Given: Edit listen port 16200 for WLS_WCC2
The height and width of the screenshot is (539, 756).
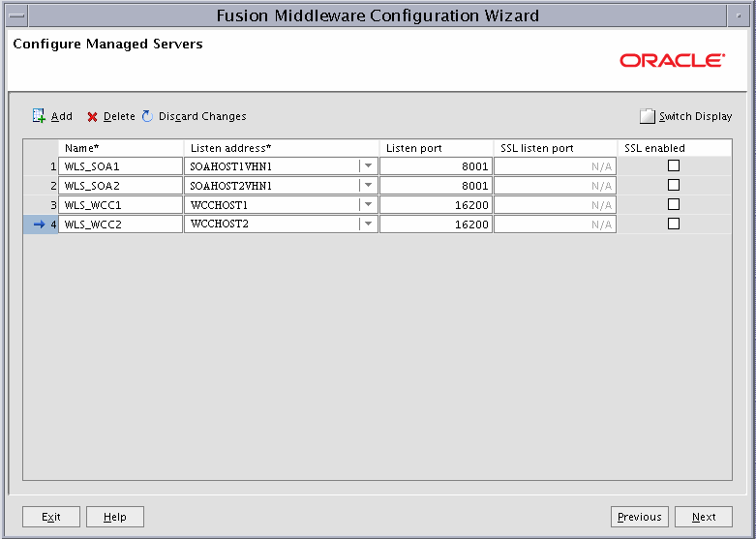Looking at the screenshot, I should click(436, 224).
